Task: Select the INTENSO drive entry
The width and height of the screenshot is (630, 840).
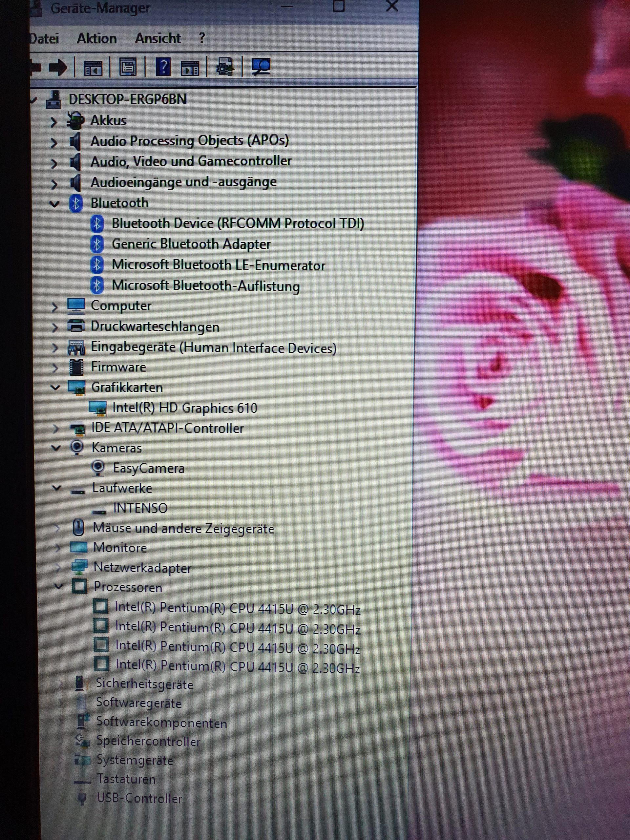Action: 140,508
